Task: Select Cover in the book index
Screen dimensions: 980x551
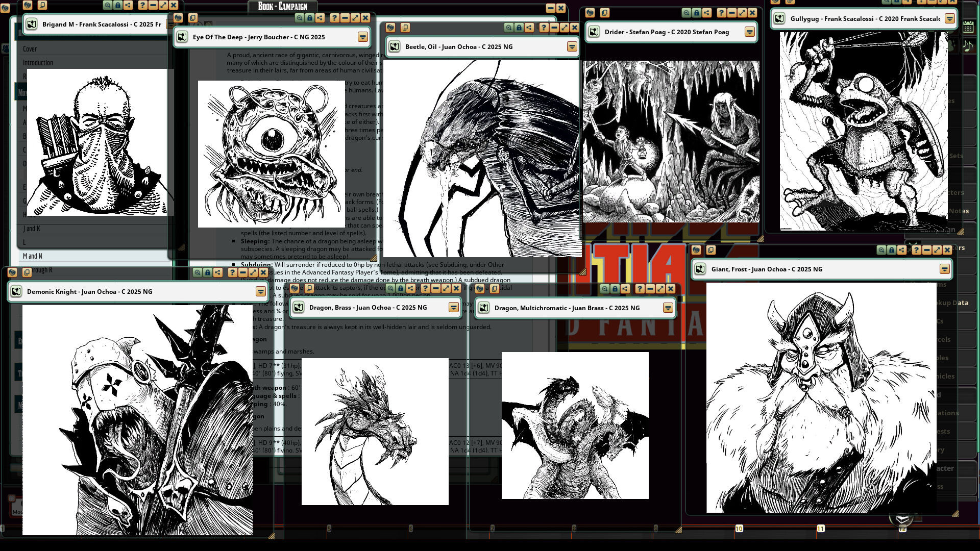Action: coord(30,49)
